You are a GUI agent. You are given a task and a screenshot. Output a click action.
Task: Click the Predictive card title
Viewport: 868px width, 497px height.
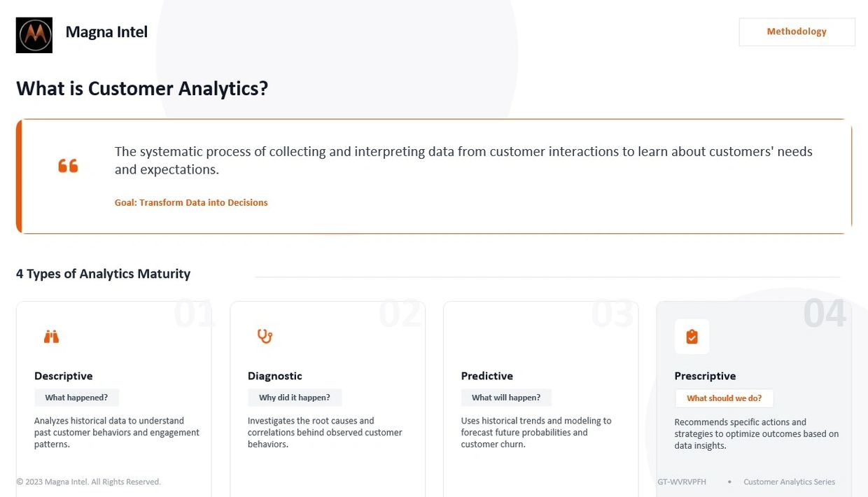point(487,376)
